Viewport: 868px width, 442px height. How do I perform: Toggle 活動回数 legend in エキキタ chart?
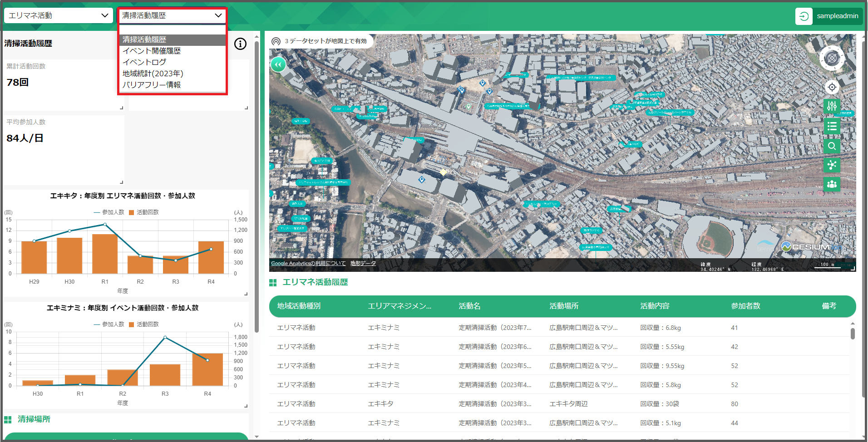[144, 212]
